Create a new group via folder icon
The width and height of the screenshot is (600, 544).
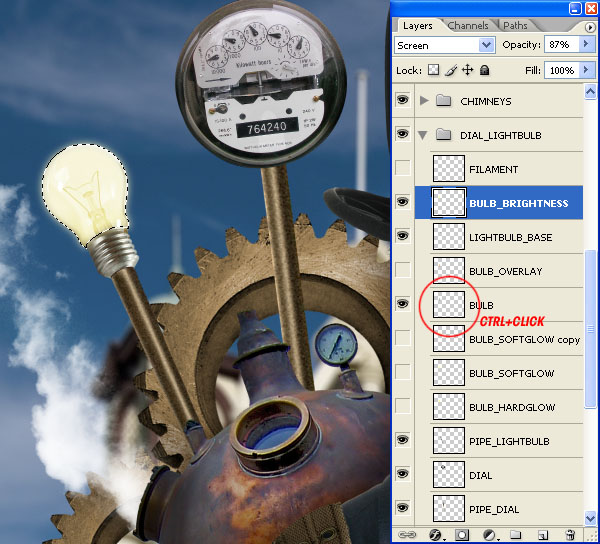pos(515,534)
